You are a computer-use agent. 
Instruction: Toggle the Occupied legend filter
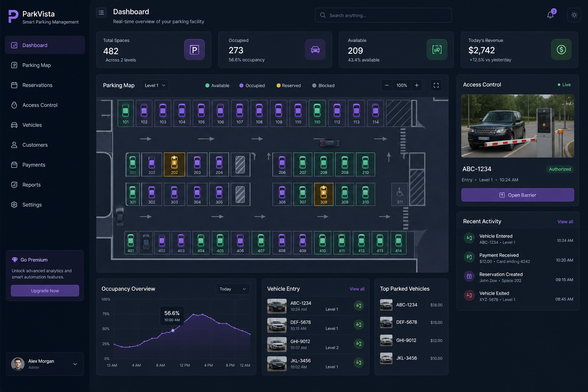[x=252, y=86]
